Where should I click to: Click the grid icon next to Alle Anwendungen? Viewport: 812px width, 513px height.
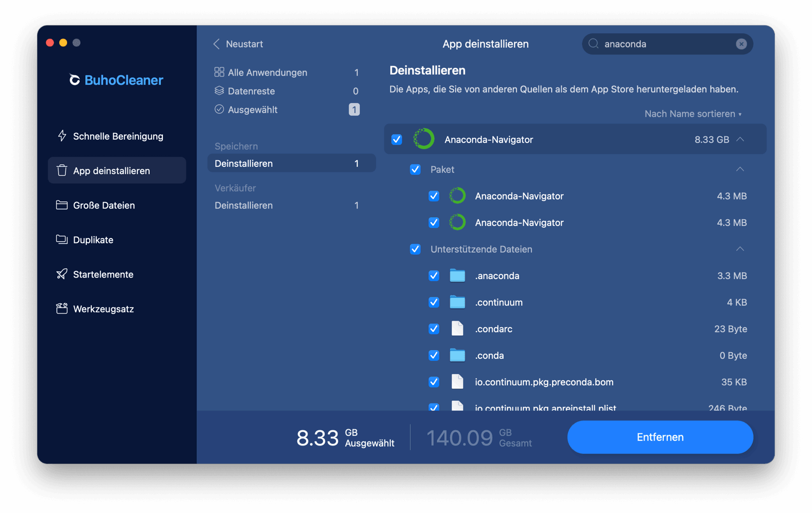(219, 72)
